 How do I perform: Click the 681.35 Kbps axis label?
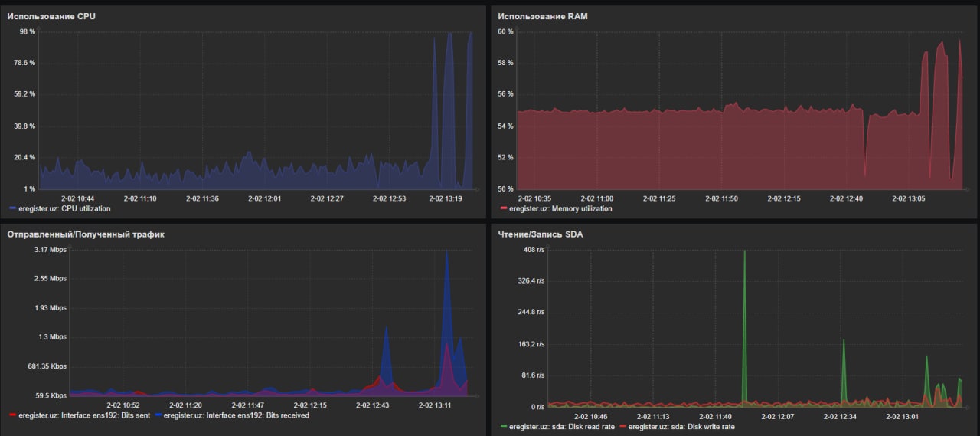[x=47, y=366]
